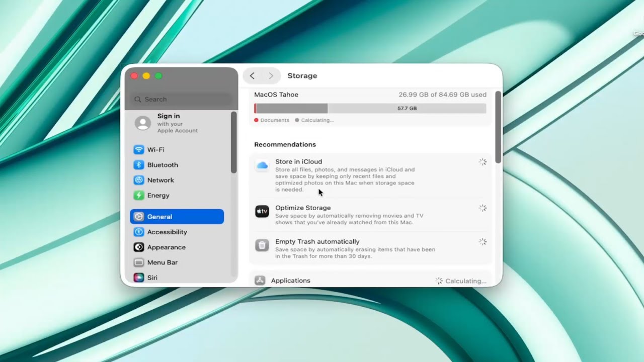Click the Optimize Storage title
The image size is (644, 362).
303,208
